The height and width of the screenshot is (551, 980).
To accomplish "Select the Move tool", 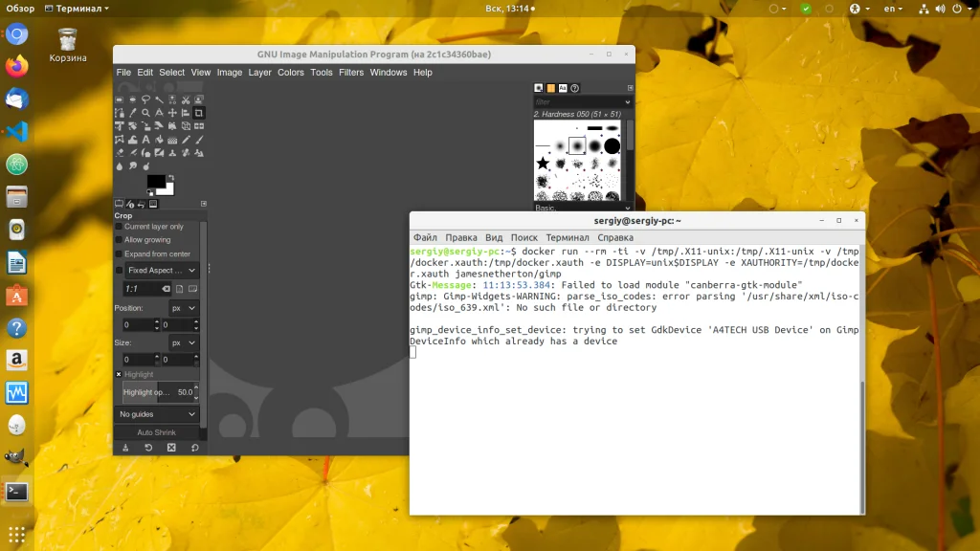I will (172, 113).
